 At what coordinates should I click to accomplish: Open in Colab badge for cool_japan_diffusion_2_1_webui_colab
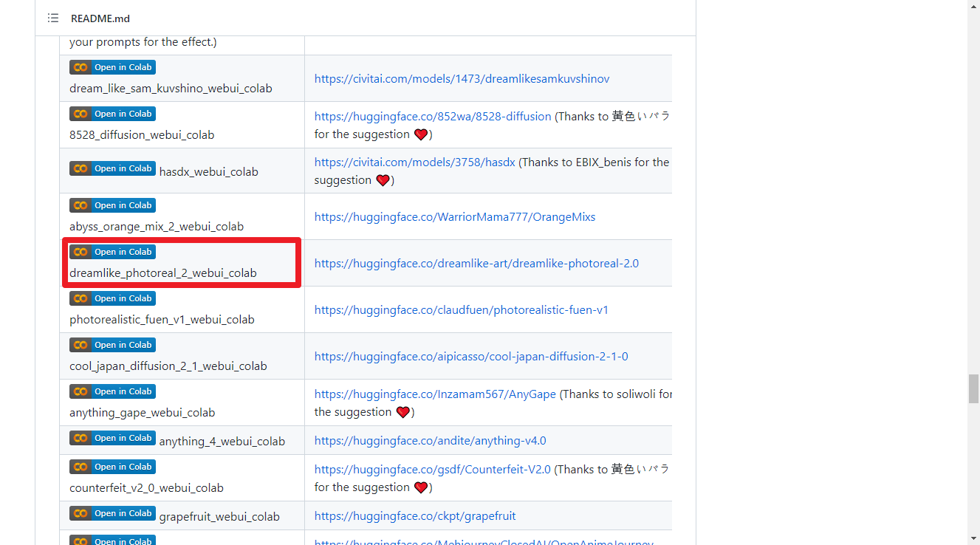[x=112, y=345]
